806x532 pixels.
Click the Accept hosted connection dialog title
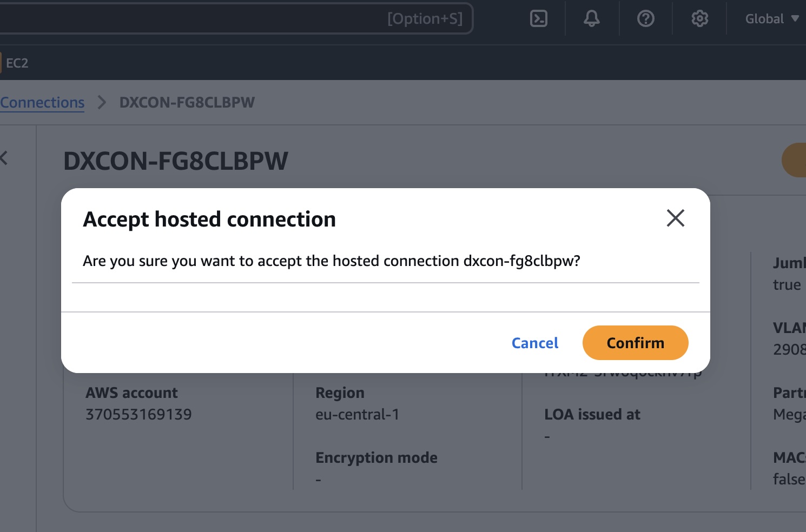209,220
